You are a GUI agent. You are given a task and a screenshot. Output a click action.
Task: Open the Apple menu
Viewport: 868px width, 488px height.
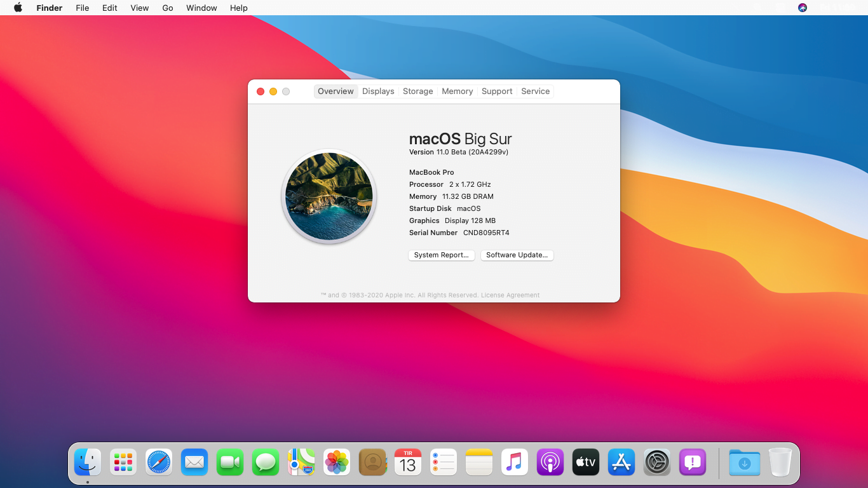click(x=18, y=8)
